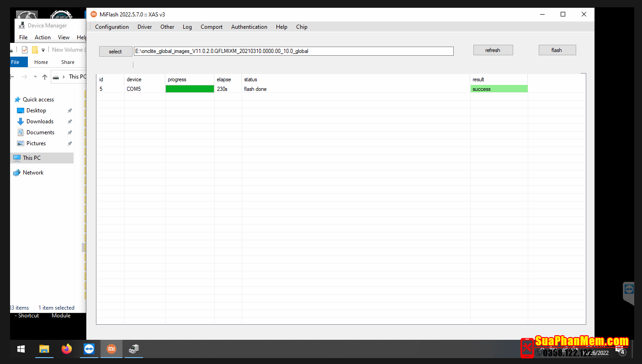
Task: Open the Comport menu
Action: tap(212, 27)
